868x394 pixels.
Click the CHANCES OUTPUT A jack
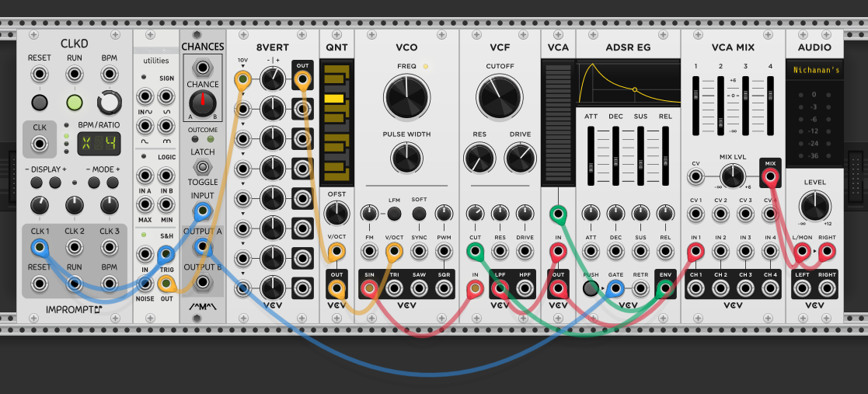[x=203, y=246]
